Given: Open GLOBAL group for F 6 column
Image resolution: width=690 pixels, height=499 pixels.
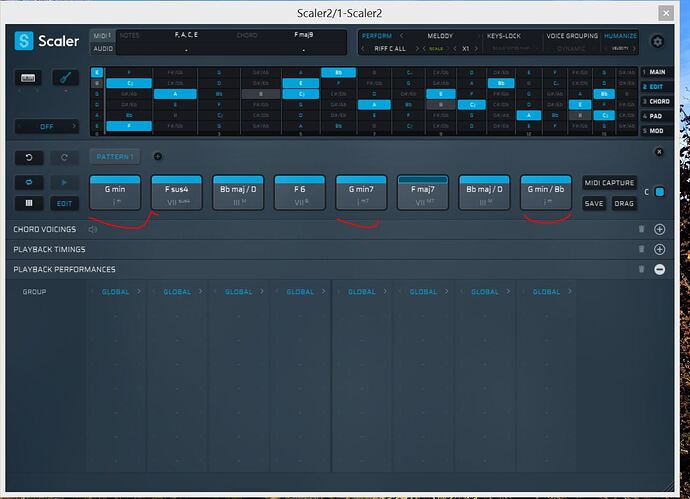Looking at the screenshot, I should tap(300, 292).
